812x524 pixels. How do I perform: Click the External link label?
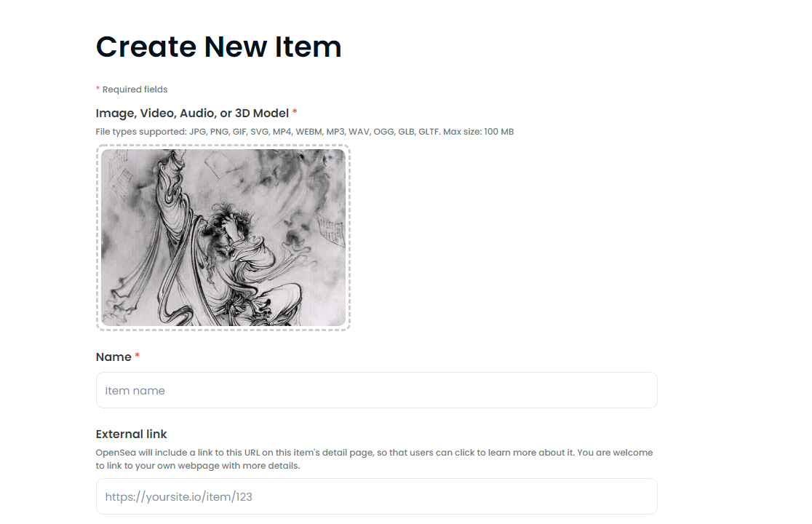click(x=132, y=434)
